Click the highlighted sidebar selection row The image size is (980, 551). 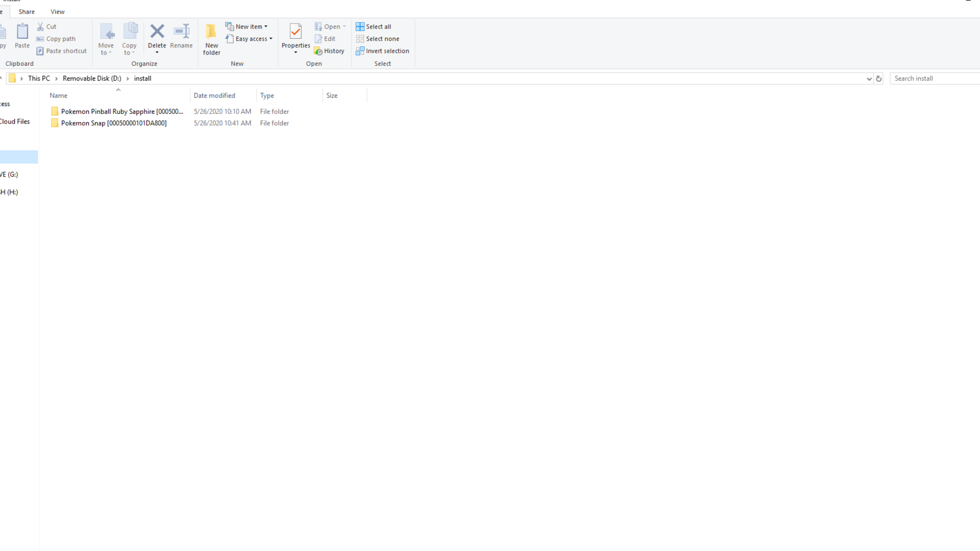(x=19, y=157)
